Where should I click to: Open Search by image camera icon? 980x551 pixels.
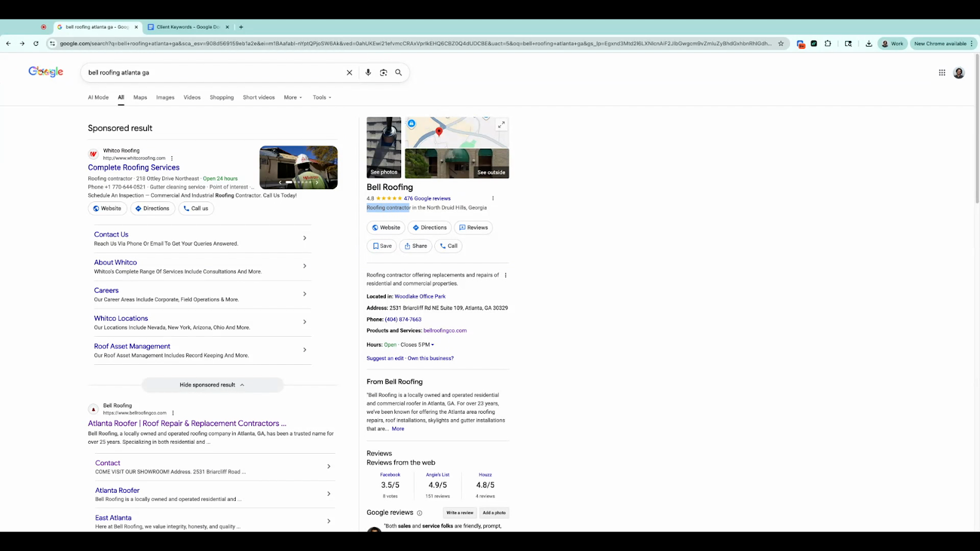(383, 72)
